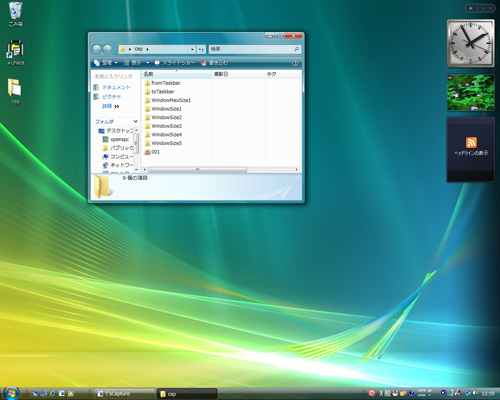Sort by the 名前 column header
Viewport: 500px width, 400px height.
(x=177, y=74)
